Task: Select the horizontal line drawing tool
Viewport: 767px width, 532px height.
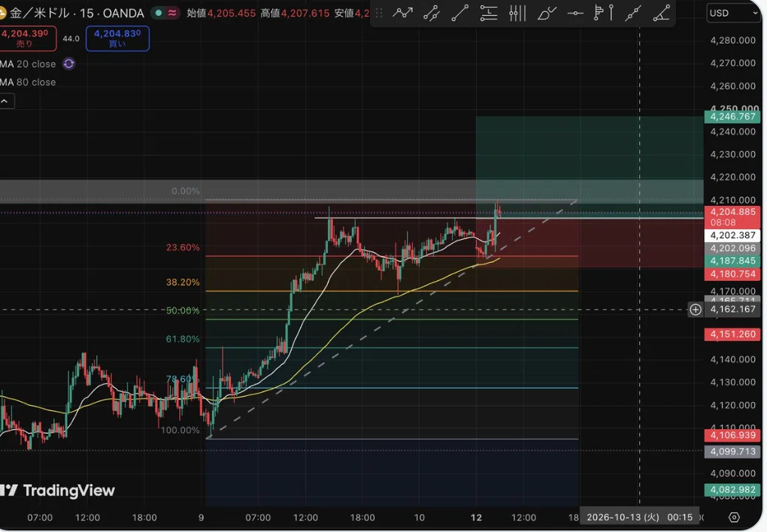Action: [x=575, y=14]
